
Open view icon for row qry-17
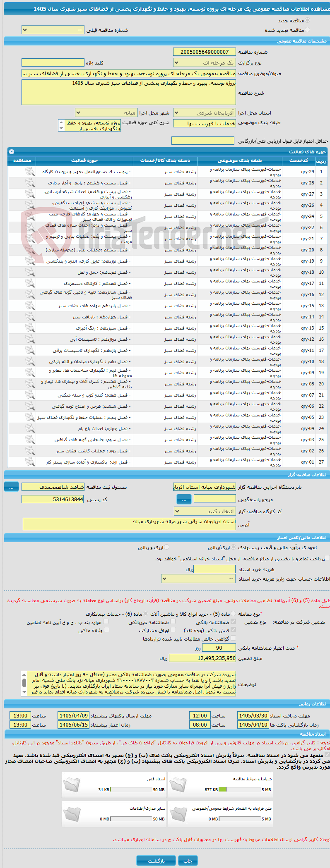[x=30, y=283]
